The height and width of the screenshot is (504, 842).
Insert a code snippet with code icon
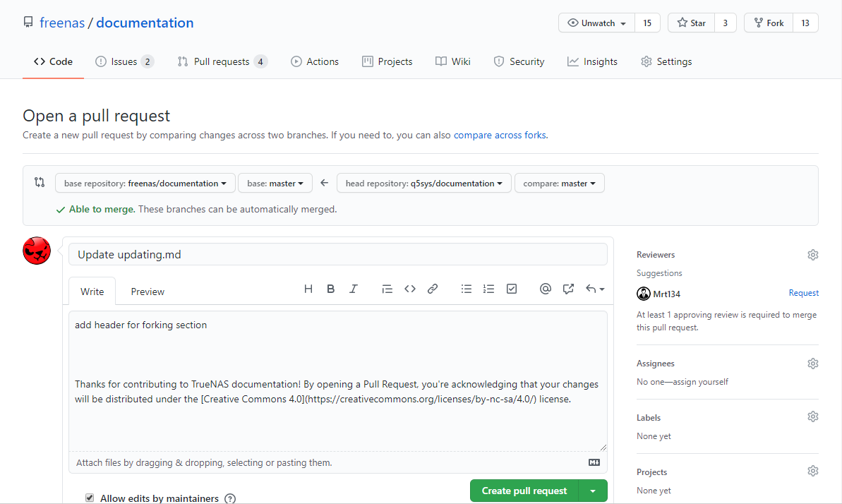tap(409, 289)
